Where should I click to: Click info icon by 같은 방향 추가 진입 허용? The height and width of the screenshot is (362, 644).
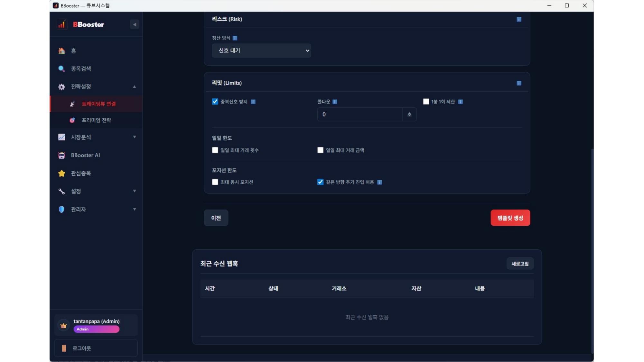pos(379,182)
